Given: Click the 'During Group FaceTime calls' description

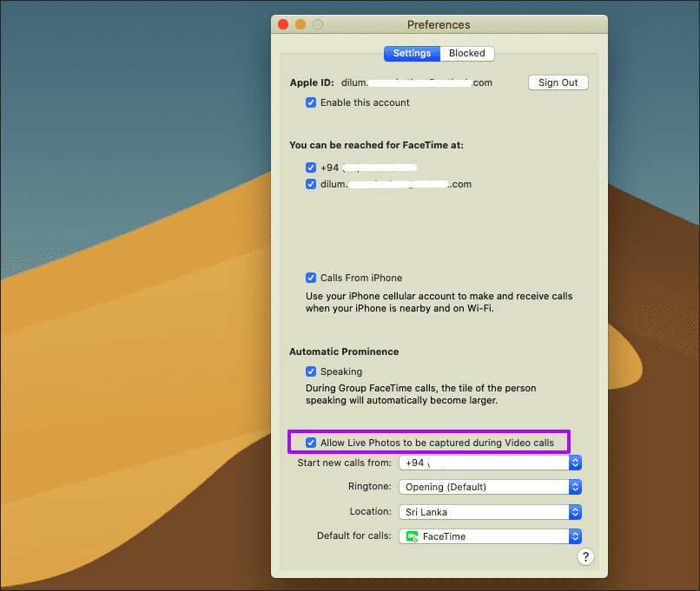Looking at the screenshot, I should tap(420, 394).
